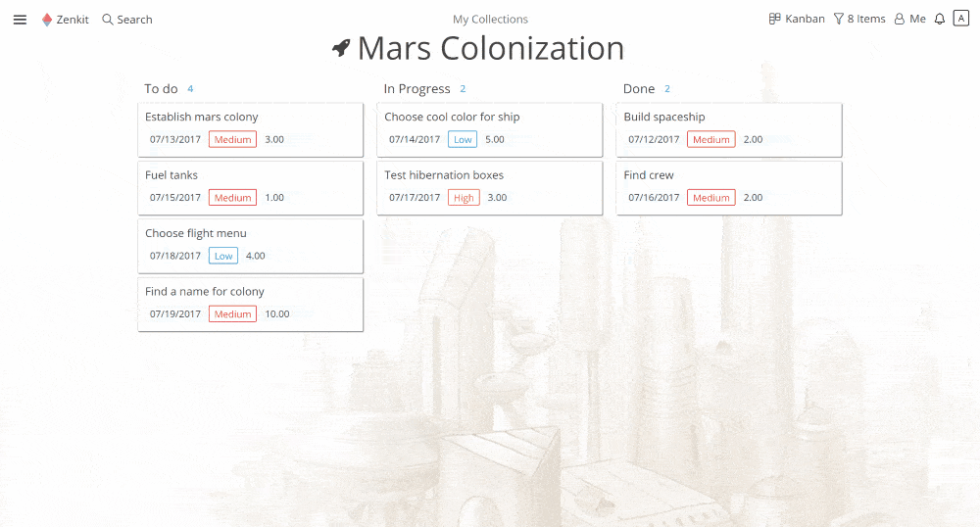Image resolution: width=980 pixels, height=527 pixels.
Task: Click the Me person icon
Action: click(900, 19)
